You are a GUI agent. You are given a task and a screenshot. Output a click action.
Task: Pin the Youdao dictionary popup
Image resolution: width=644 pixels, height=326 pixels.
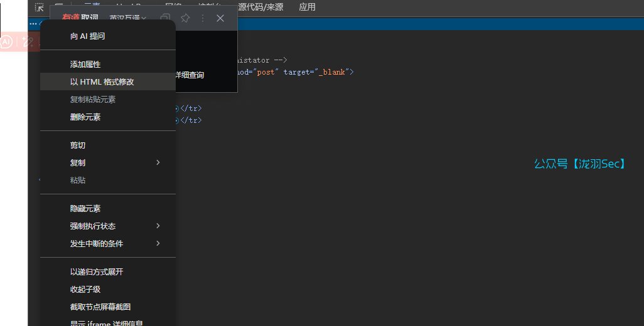tap(185, 18)
